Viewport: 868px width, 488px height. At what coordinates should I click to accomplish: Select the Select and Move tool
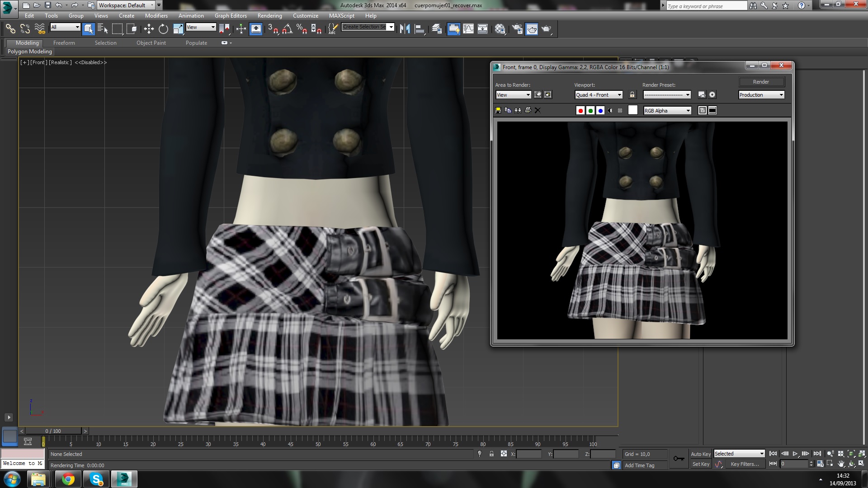149,29
